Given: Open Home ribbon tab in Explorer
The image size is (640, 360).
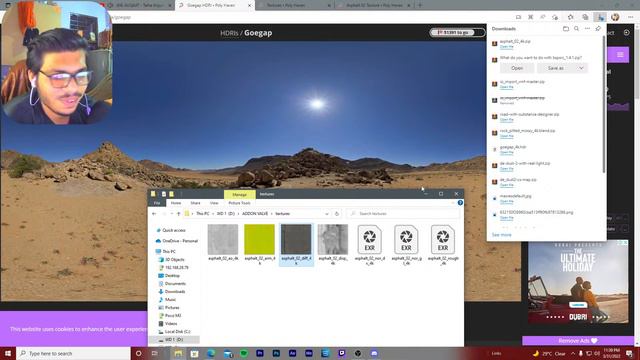Looking at the screenshot, I should tap(176, 203).
